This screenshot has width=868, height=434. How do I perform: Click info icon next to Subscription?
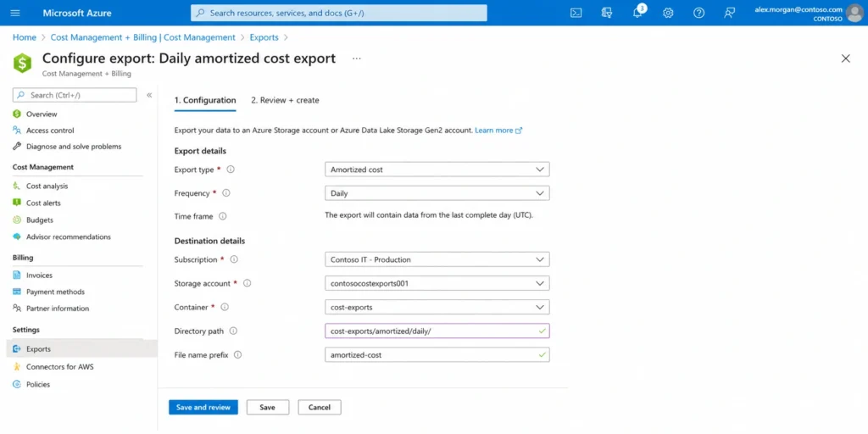[x=234, y=259]
